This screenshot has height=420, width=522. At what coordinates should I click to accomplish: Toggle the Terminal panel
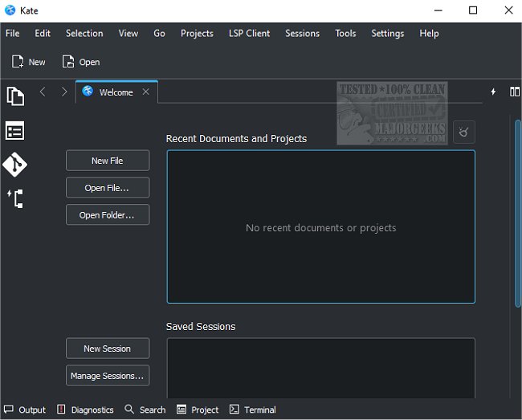click(x=253, y=410)
